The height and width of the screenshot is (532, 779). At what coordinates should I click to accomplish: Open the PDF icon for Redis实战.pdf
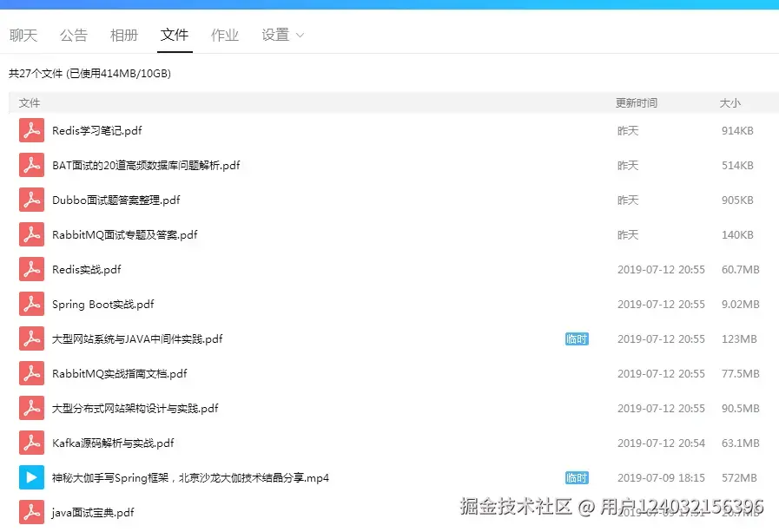(x=32, y=269)
